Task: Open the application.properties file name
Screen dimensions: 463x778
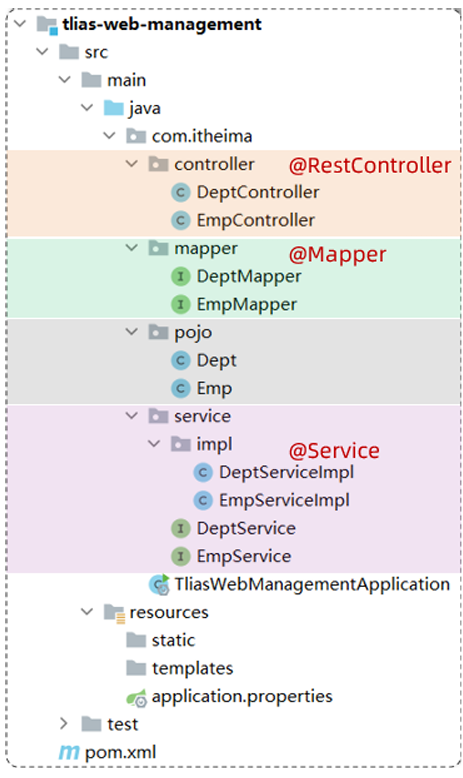Action: click(242, 697)
